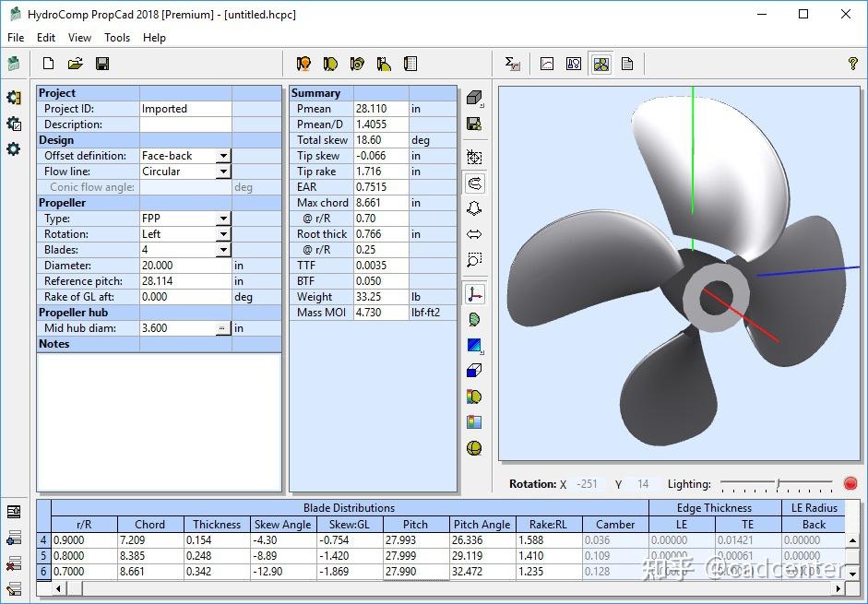
Task: Click the ellipsis button beside Mid hub diam
Action: click(222, 328)
